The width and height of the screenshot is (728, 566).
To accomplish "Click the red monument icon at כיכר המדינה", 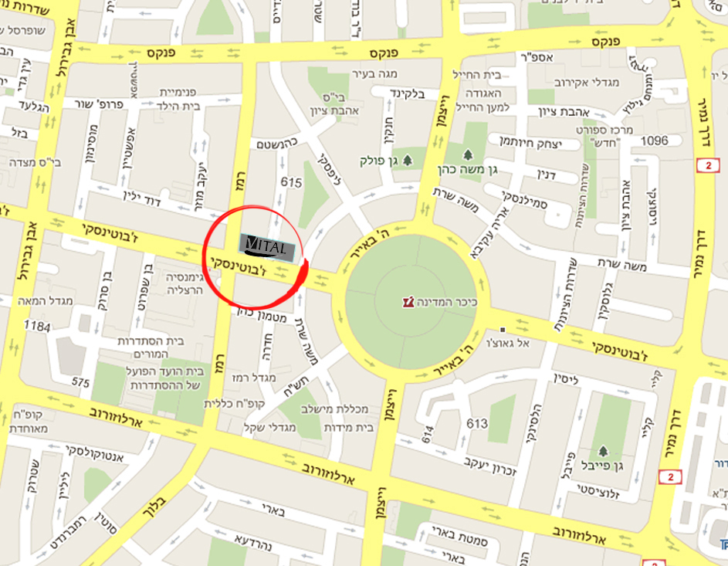I will (x=408, y=302).
